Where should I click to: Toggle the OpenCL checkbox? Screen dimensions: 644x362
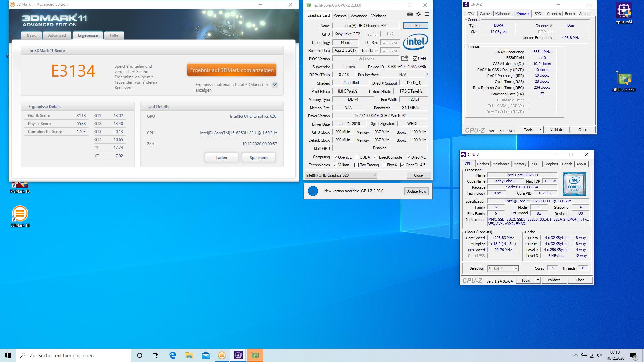point(335,157)
